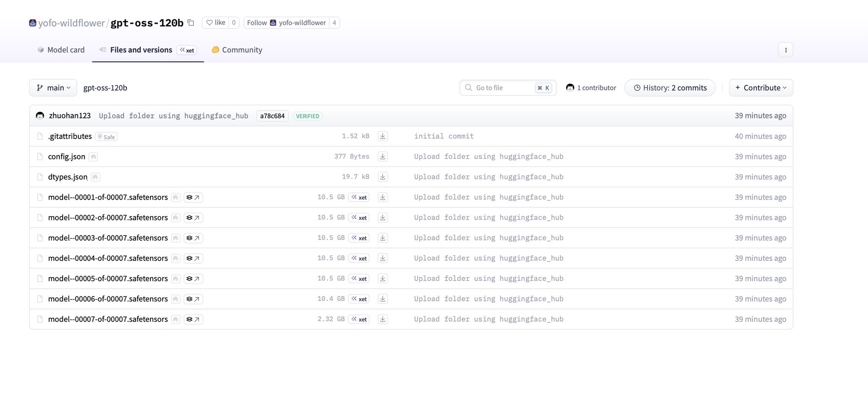Open the model--00005-of-00007.safetensors file
Viewport: 868px width, 395px height.
[x=108, y=278]
